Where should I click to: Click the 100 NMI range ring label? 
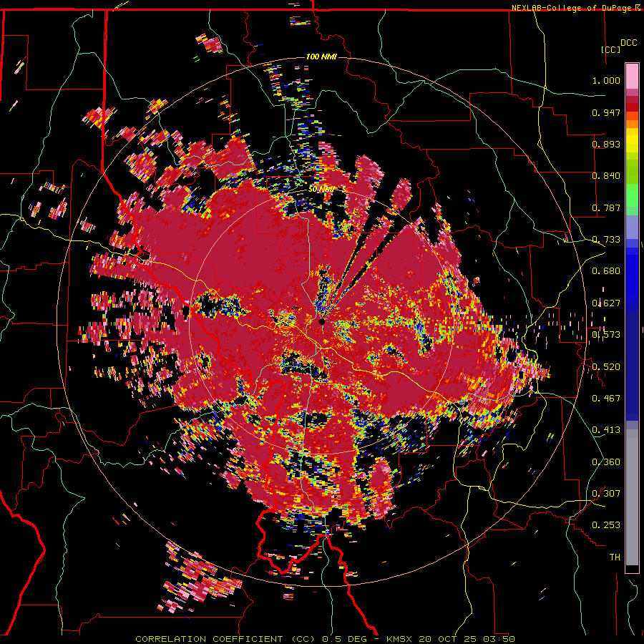coord(321,57)
